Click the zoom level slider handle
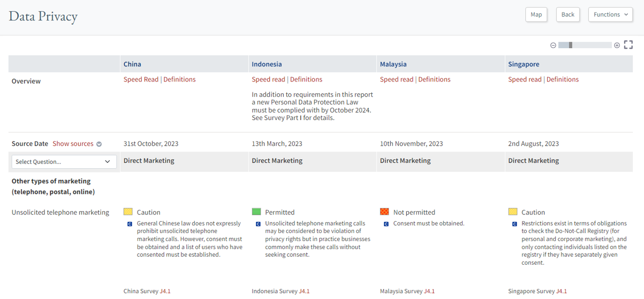This screenshot has height=299, width=644. 571,46
